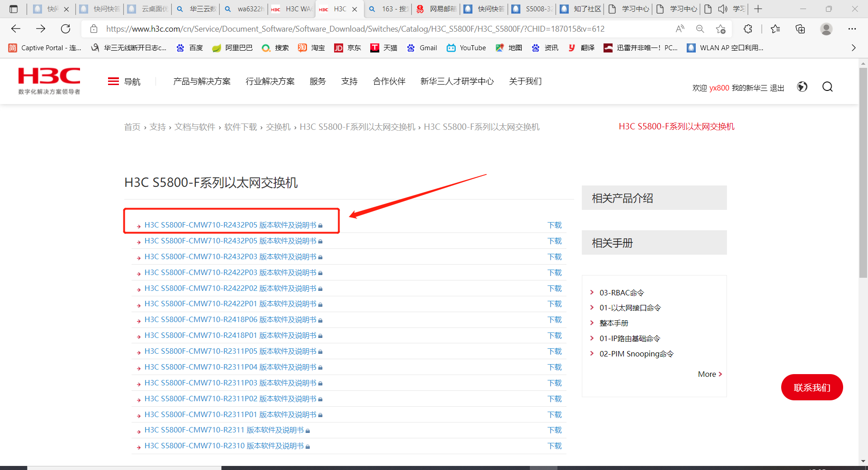Image resolution: width=868 pixels, height=470 pixels.
Task: Close the active H3C tab
Action: pyautogui.click(x=355, y=9)
